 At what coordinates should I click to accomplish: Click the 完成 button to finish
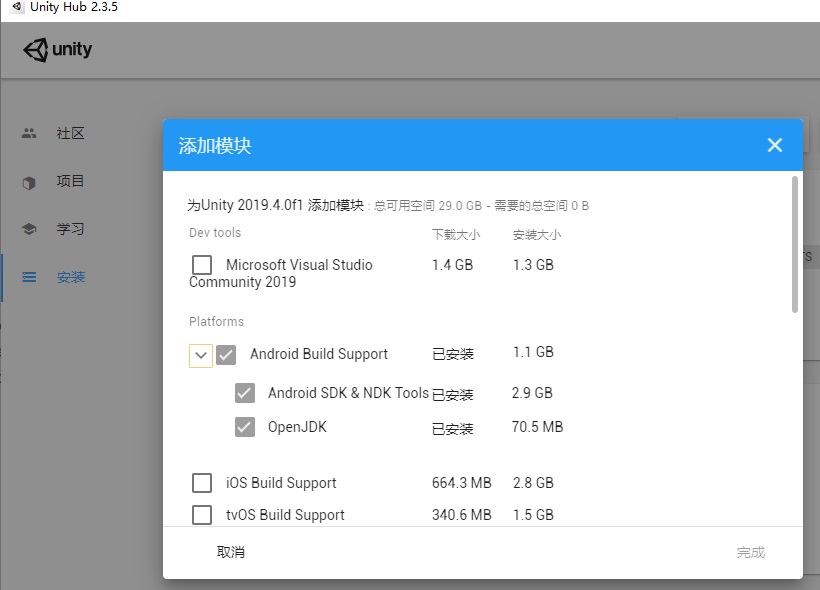751,551
